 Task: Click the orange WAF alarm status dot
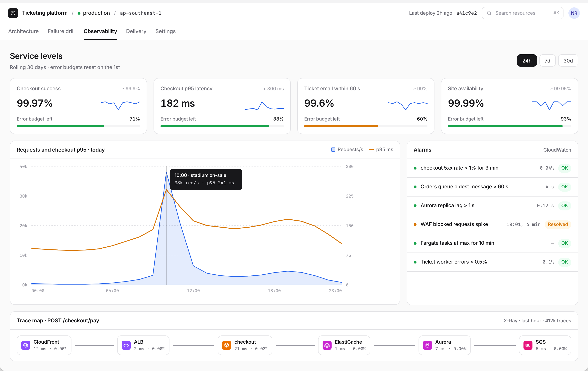(x=415, y=224)
